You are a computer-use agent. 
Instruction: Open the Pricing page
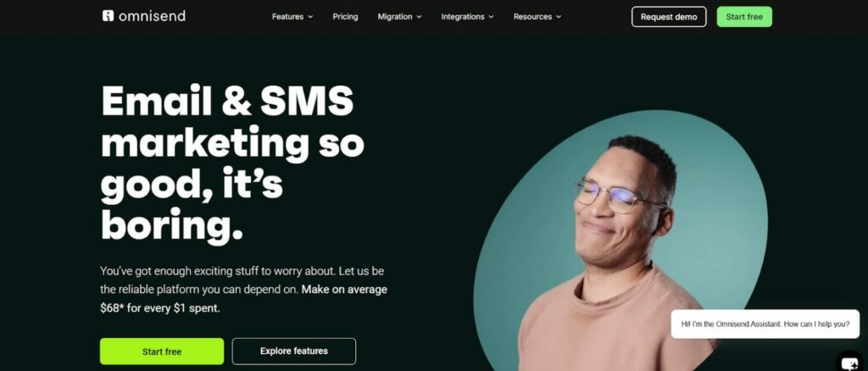[346, 17]
